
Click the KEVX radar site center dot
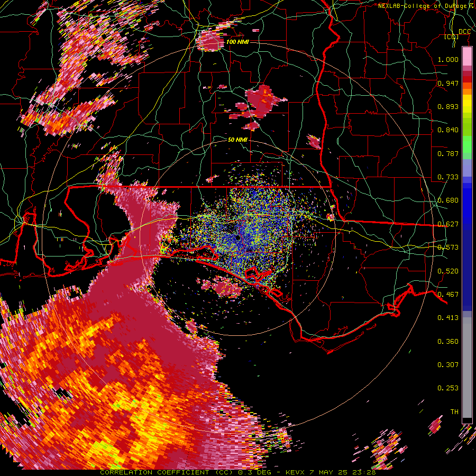tap(237, 237)
